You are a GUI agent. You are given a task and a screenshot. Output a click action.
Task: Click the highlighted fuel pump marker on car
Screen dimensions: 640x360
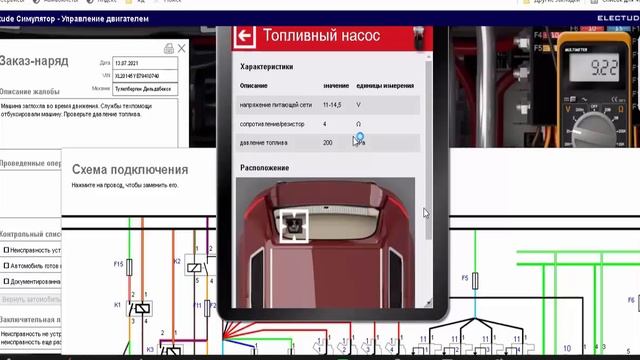[x=294, y=225]
